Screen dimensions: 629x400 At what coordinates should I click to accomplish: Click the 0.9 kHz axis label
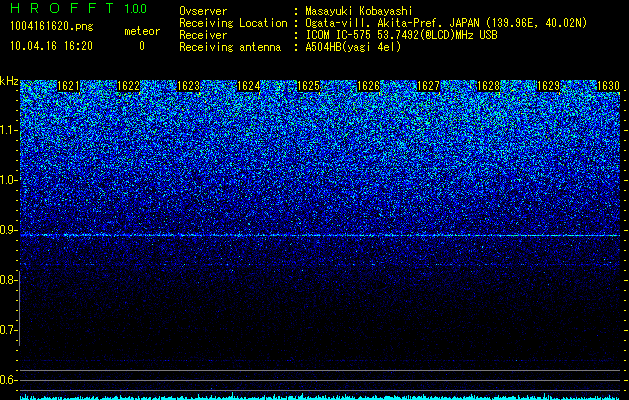click(7, 230)
